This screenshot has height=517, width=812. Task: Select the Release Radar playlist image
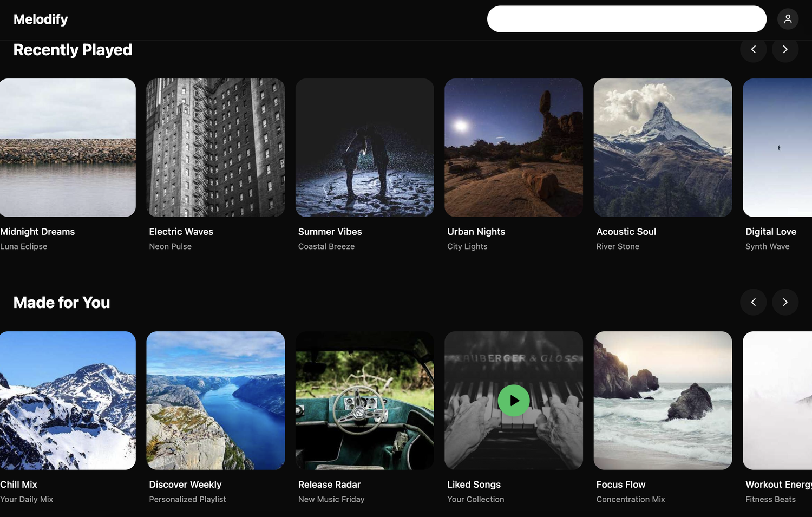pyautogui.click(x=364, y=400)
